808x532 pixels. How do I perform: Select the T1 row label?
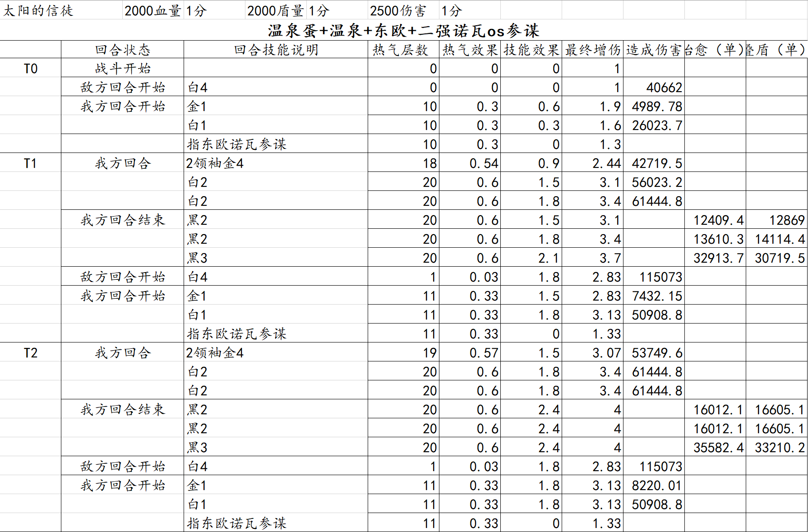point(30,163)
